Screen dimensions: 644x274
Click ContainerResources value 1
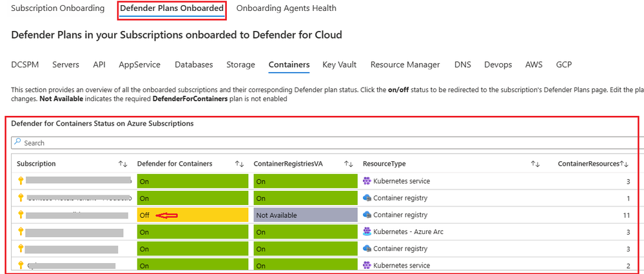click(629, 198)
